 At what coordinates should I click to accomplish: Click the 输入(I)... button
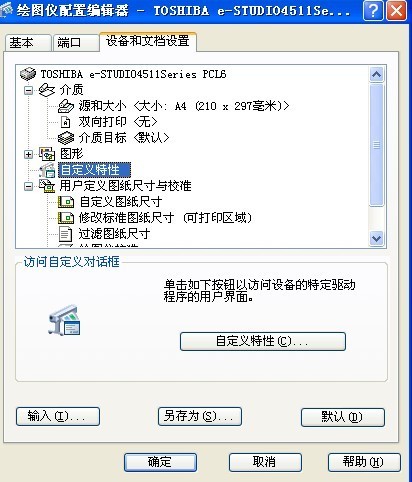tap(58, 417)
